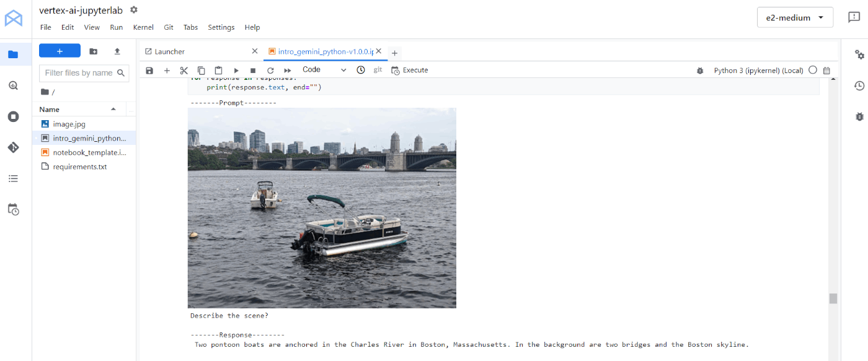Run the selected cell with the play icon
This screenshot has width=868, height=361.
(x=236, y=71)
